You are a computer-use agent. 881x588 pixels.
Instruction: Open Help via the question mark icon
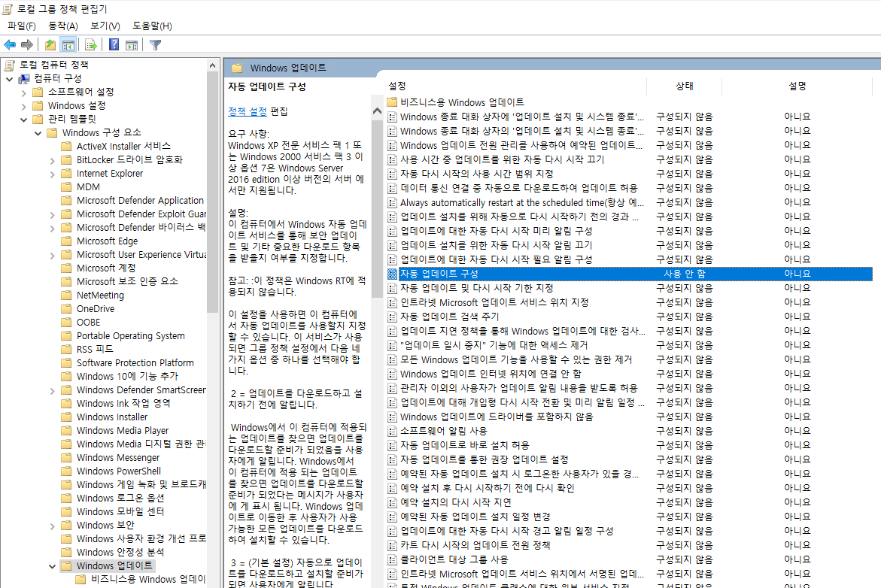pyautogui.click(x=114, y=45)
